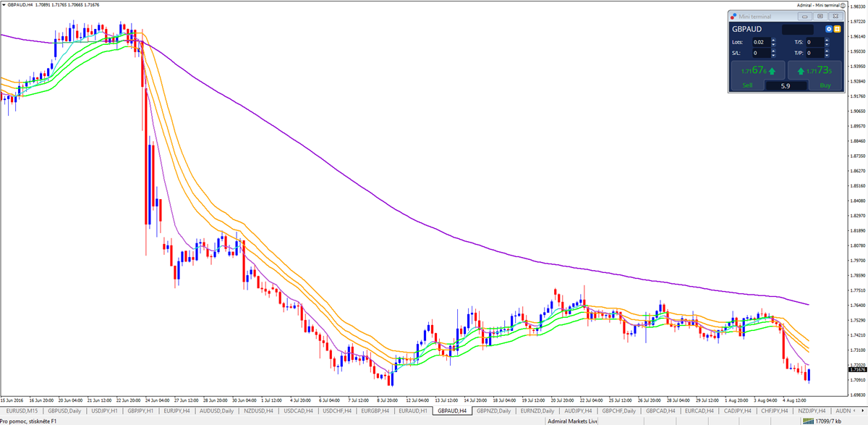Minimize the Mini terminal panel

[805, 16]
